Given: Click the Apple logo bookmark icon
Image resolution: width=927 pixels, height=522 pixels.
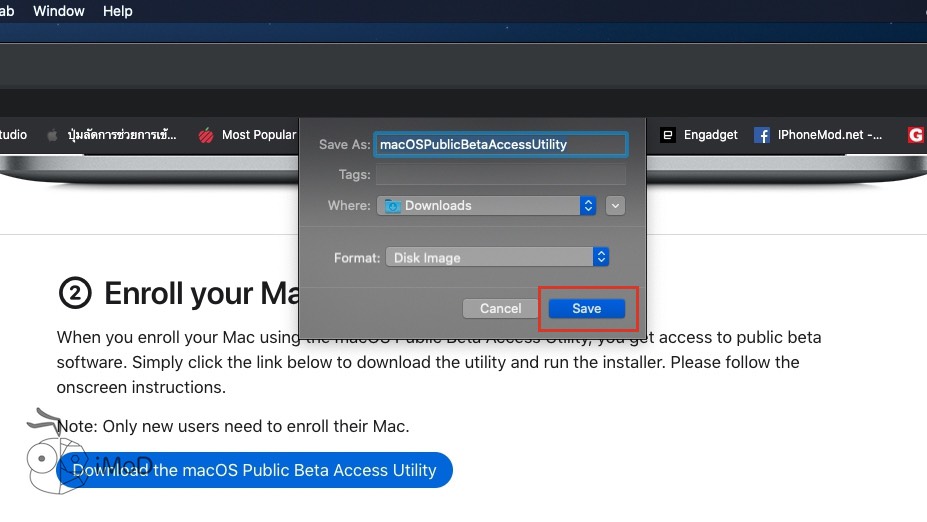Looking at the screenshot, I should (x=51, y=135).
